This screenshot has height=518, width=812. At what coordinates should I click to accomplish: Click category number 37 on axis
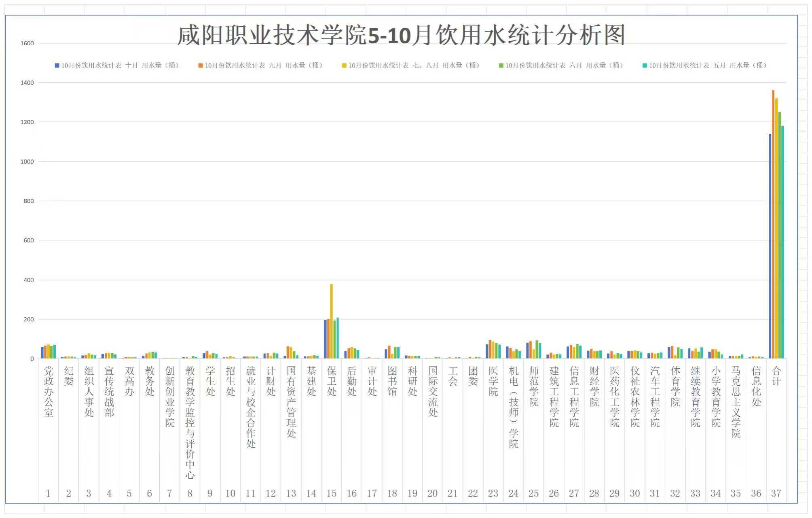click(776, 493)
